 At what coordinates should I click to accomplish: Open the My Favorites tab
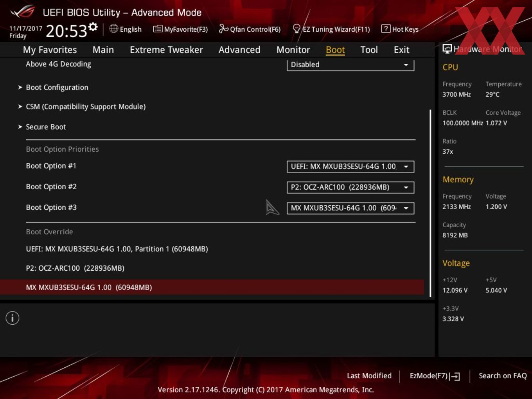50,50
